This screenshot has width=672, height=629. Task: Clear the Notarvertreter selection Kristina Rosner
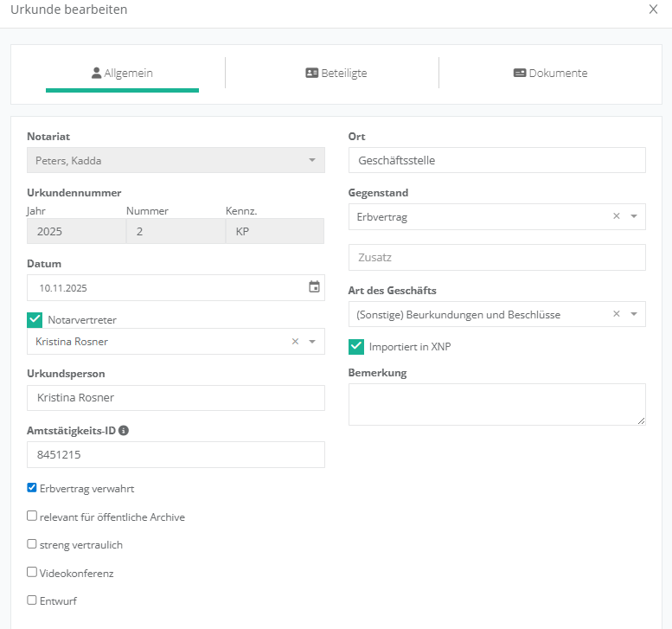(x=295, y=342)
